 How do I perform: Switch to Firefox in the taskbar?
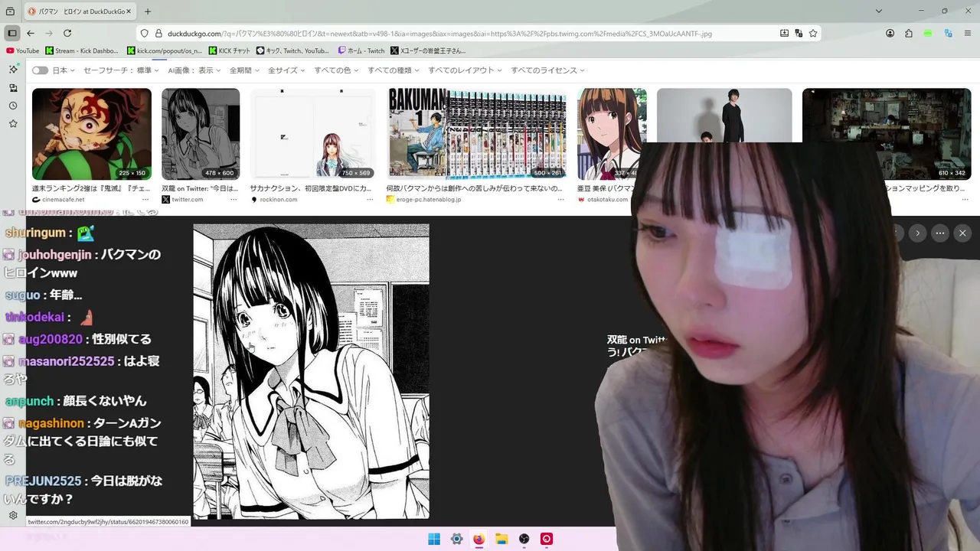click(479, 539)
